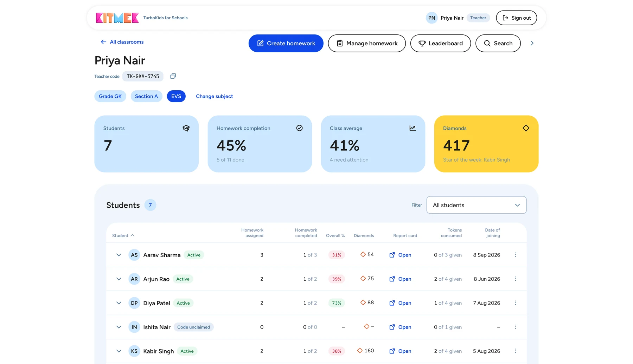Select the EVS subject chip
Screen dimensions: 633x364
176,96
